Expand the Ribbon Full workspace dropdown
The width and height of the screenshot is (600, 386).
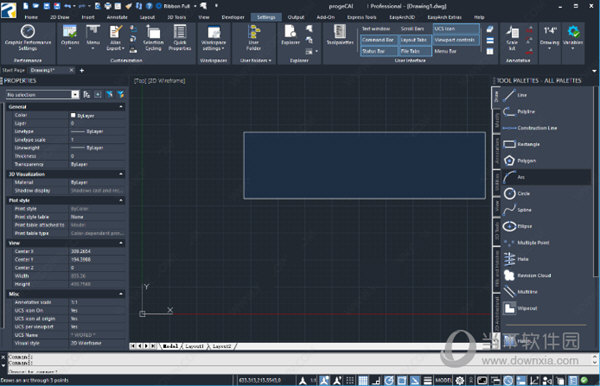pos(195,6)
